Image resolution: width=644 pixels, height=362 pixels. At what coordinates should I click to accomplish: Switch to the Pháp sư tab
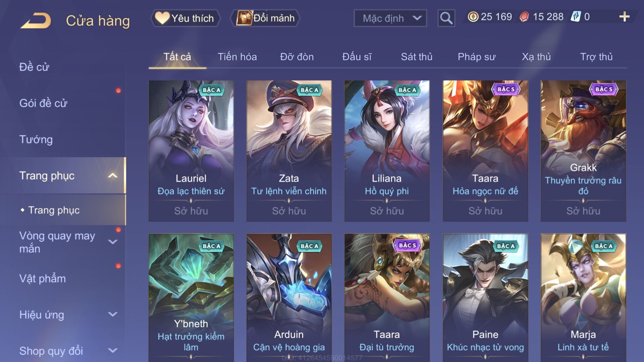click(x=477, y=57)
